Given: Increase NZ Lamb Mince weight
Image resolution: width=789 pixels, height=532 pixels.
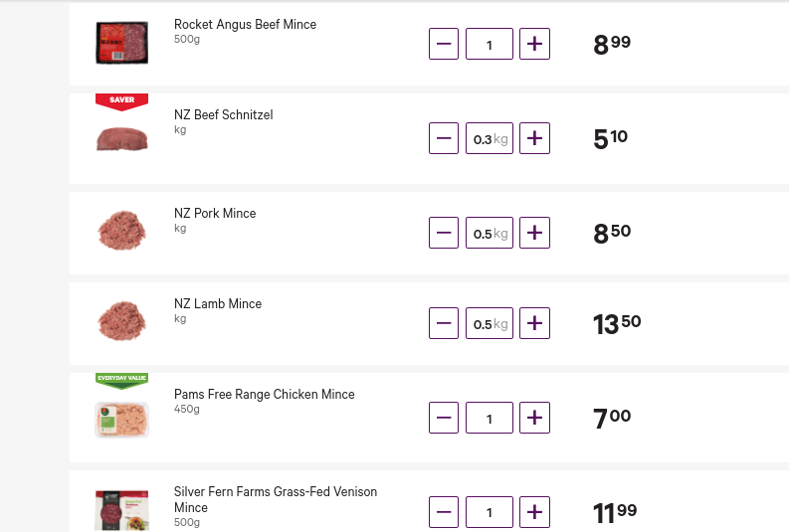Looking at the screenshot, I should (x=534, y=323).
